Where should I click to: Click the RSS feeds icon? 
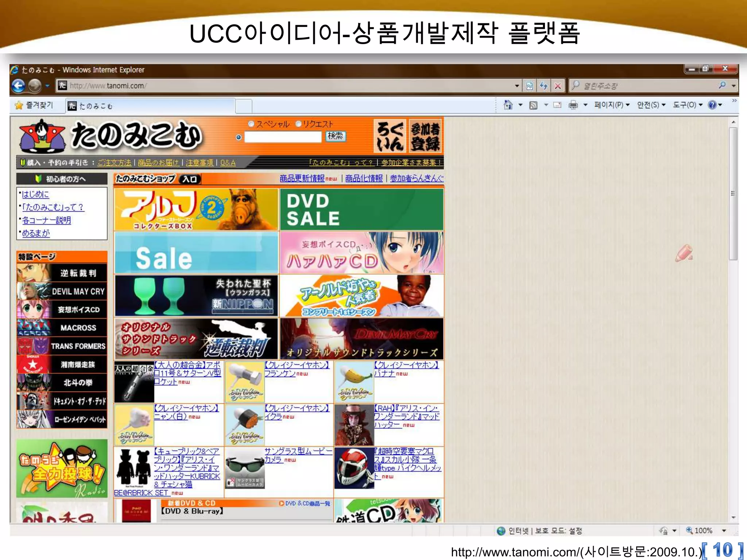point(533,105)
